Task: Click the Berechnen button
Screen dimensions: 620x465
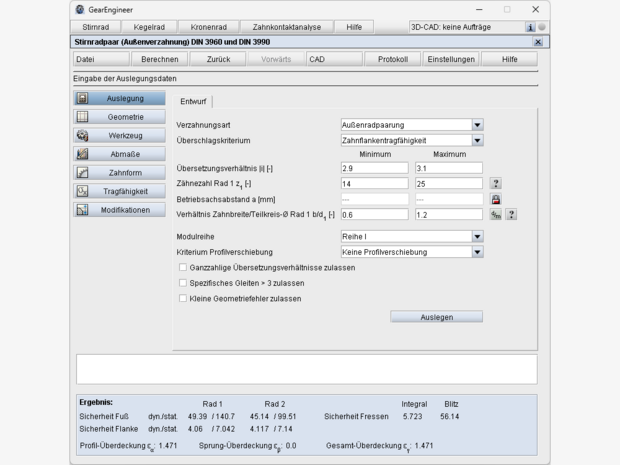Action: point(158,59)
